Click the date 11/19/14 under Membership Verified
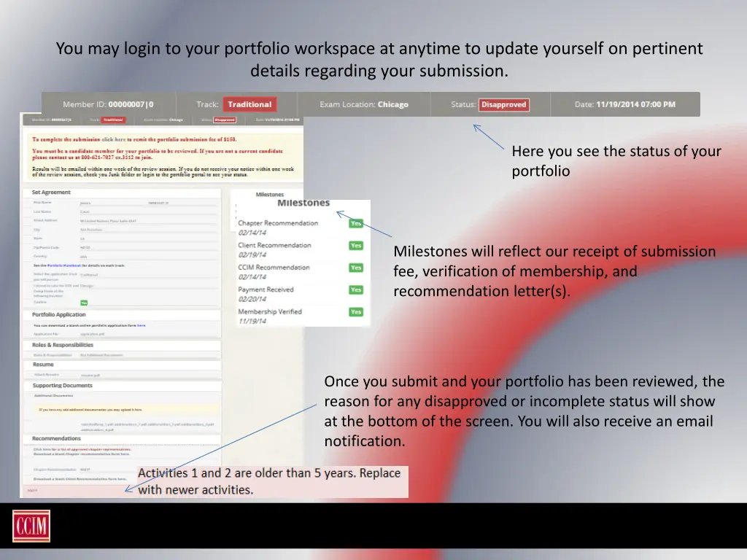The image size is (747, 560). 252,322
